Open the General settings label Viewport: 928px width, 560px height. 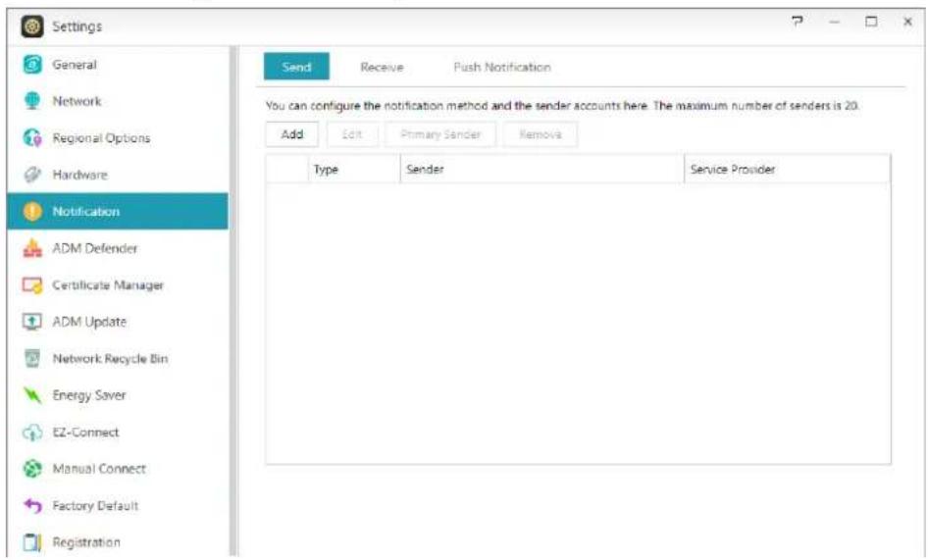74,65
